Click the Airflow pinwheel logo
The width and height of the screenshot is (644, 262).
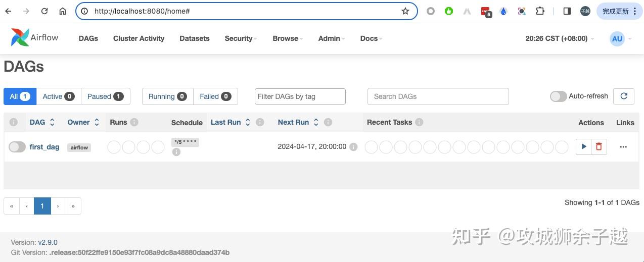click(20, 38)
